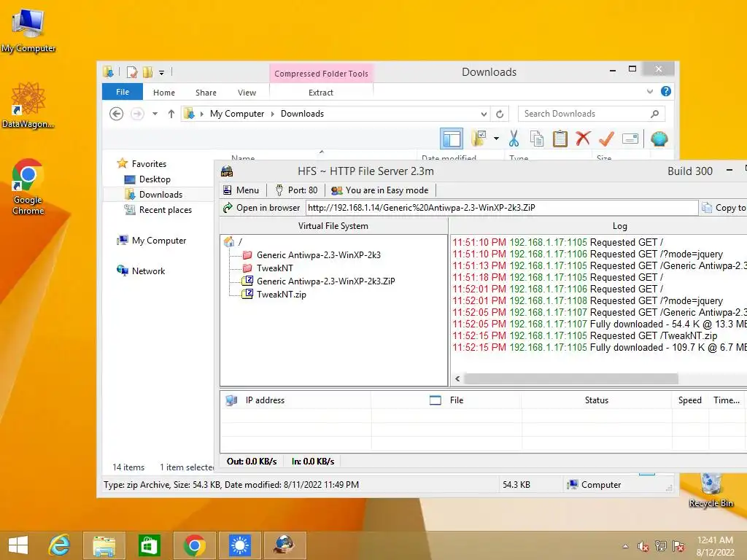The width and height of the screenshot is (747, 560).
Task: Open the Home ribbon tab
Action: [164, 93]
